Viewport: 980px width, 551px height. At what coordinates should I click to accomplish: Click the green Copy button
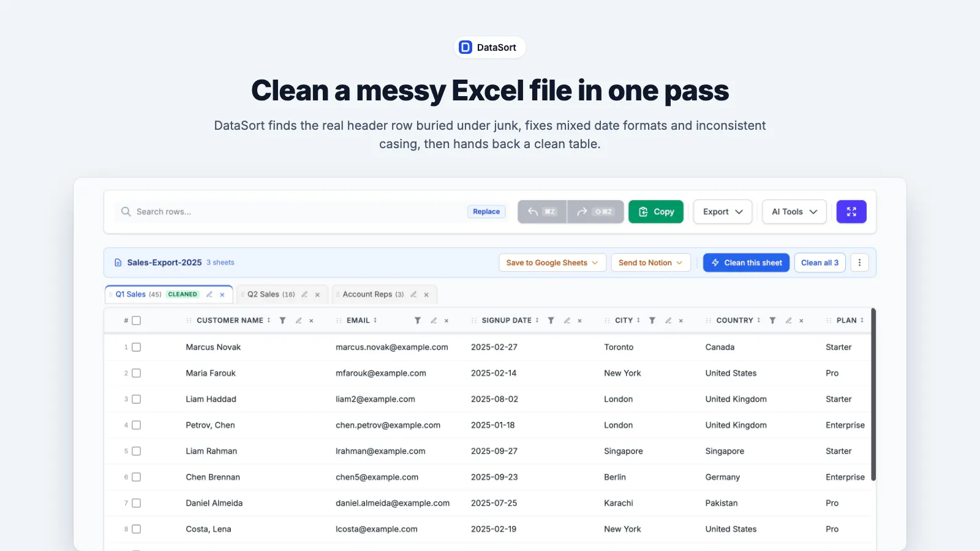pyautogui.click(x=656, y=212)
